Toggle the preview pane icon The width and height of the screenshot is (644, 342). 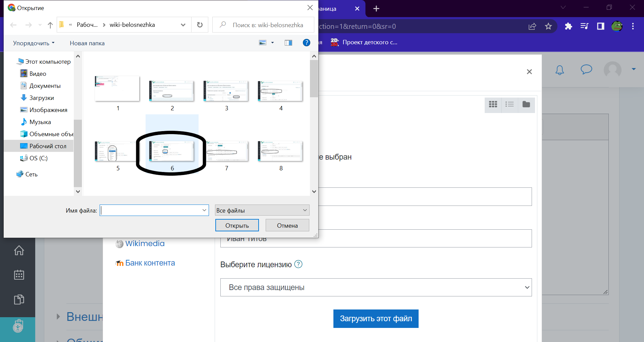tap(288, 43)
